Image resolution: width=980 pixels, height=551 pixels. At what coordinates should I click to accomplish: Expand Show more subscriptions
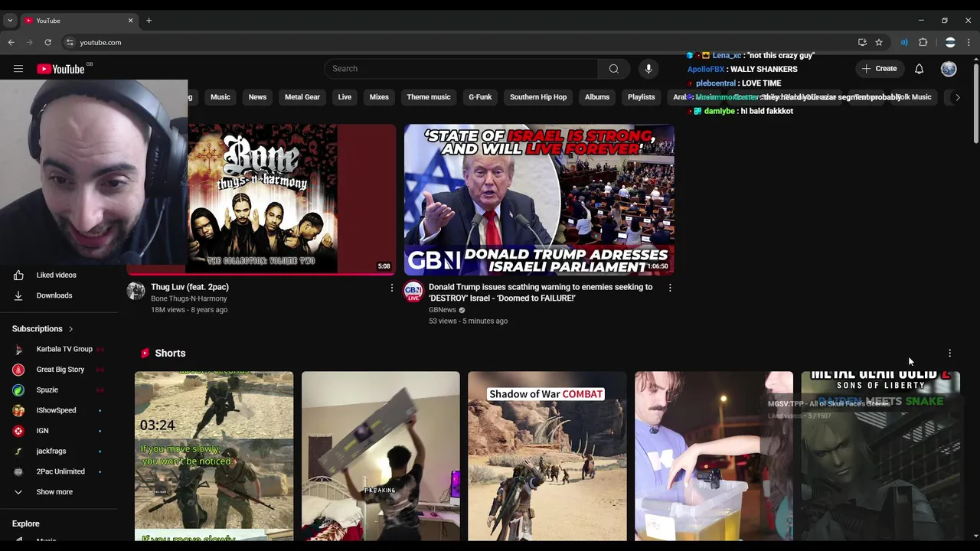(54, 492)
